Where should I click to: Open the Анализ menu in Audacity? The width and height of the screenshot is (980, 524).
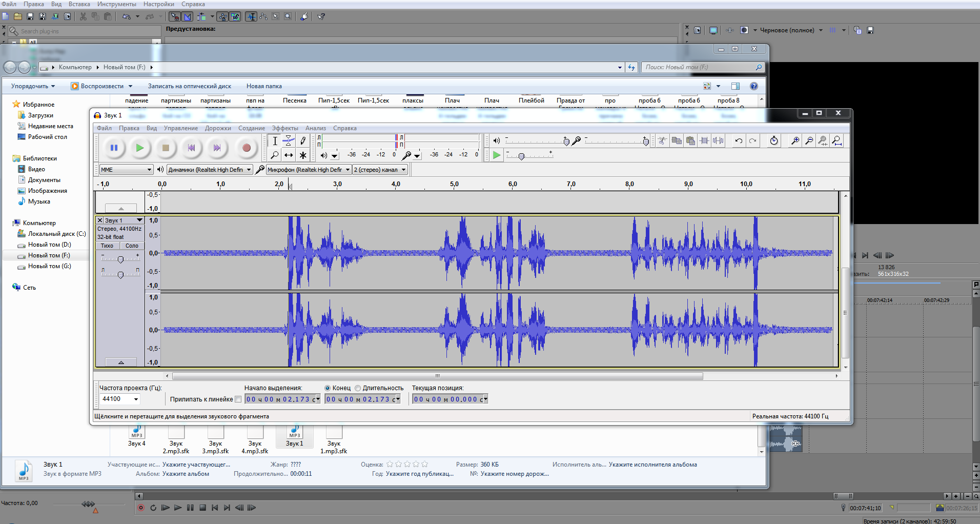[x=316, y=128]
